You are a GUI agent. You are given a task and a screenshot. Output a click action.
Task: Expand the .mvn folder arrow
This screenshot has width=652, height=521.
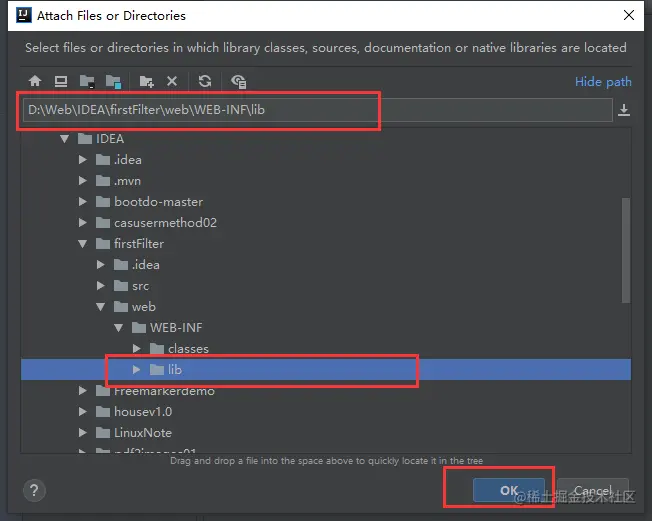click(x=82, y=180)
